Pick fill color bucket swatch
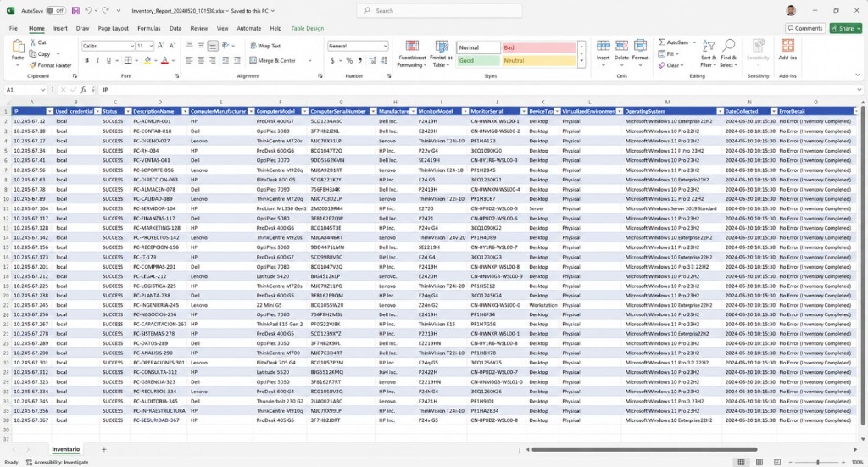Screen dimensions: 868x467 tap(147, 60)
